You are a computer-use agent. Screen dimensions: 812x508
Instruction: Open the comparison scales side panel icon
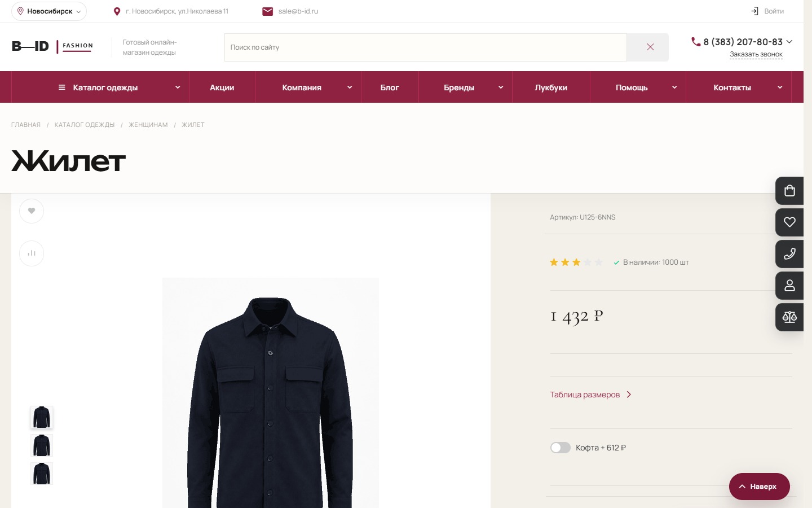point(789,317)
